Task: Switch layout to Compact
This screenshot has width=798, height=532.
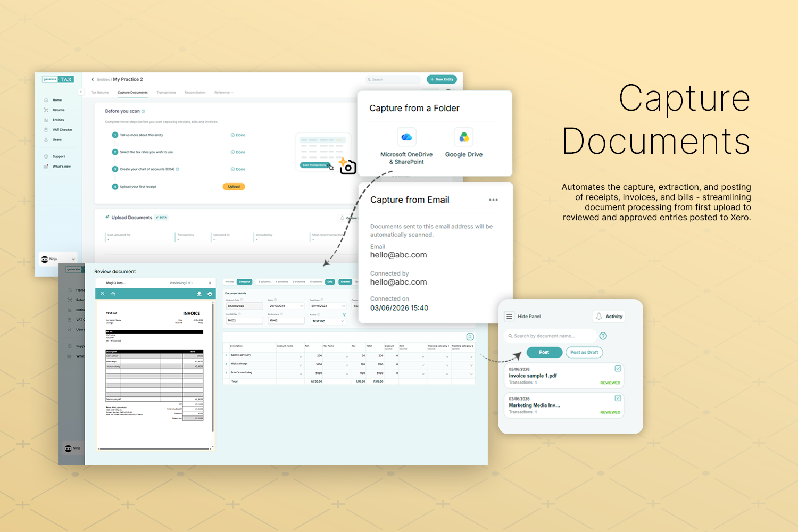Action: click(244, 282)
